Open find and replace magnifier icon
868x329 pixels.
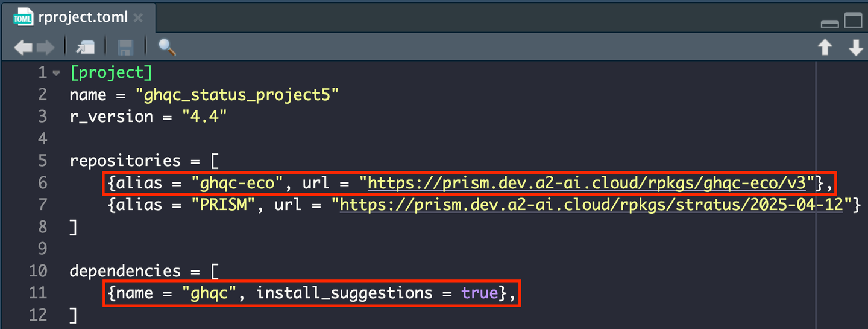coord(166,47)
